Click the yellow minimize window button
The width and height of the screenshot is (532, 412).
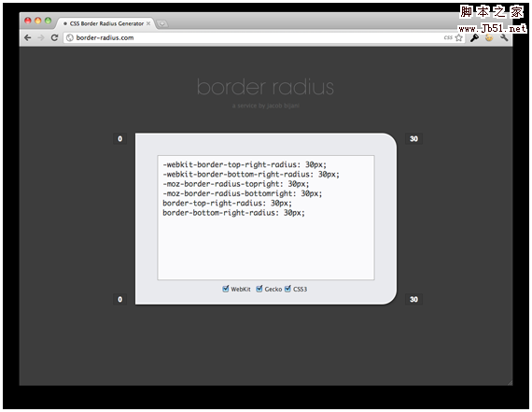click(38, 21)
